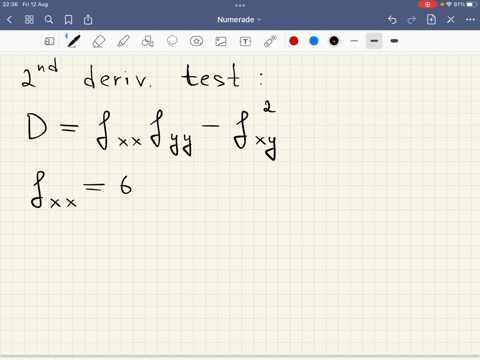The width and height of the screenshot is (480, 360).
Task: Select the thickest stroke width
Action: pos(394,41)
